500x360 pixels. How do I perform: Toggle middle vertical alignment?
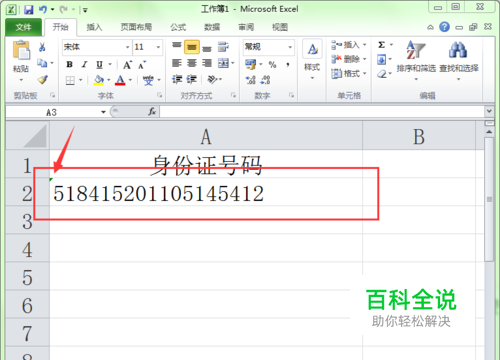(x=192, y=47)
